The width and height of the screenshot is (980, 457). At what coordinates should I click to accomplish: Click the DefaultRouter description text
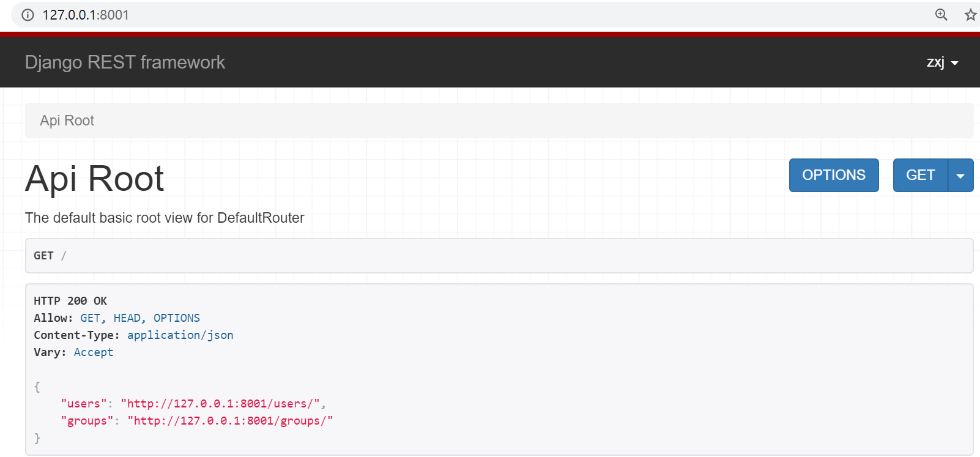click(x=165, y=218)
